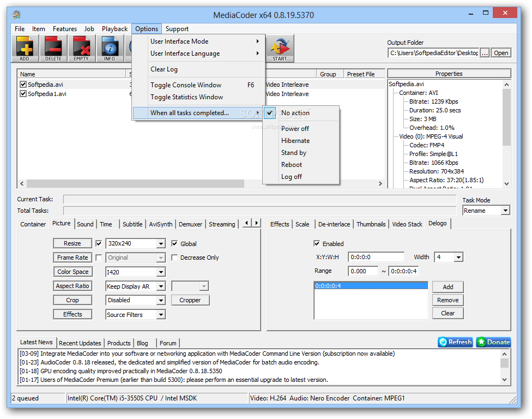Click the picture Effects button
Viewport: 532px width, 419px height.
72,314
